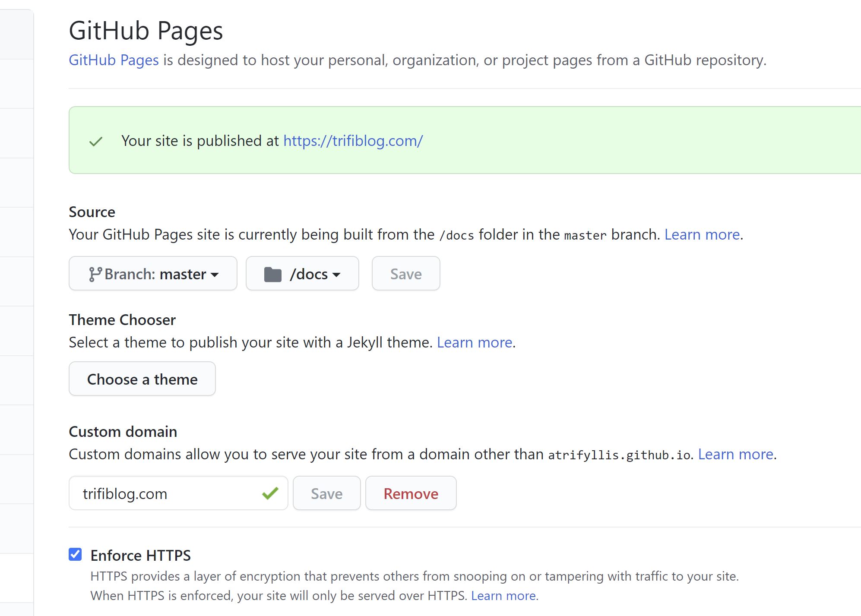Open the GitHub Pages documentation link
Image resolution: width=861 pixels, height=616 pixels.
[114, 60]
